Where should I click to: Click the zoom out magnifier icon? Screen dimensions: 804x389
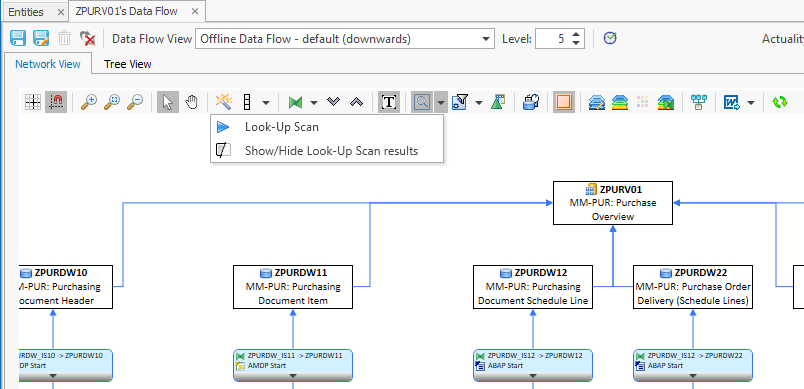(135, 103)
